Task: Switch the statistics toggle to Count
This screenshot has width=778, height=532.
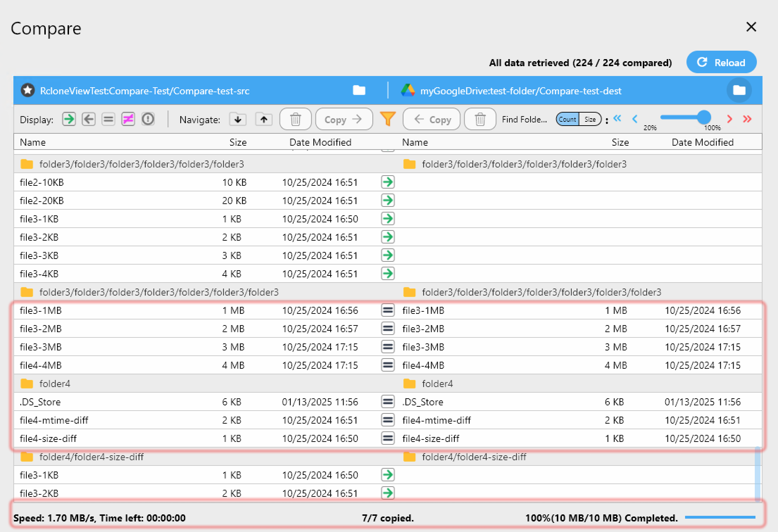Action: (567, 119)
